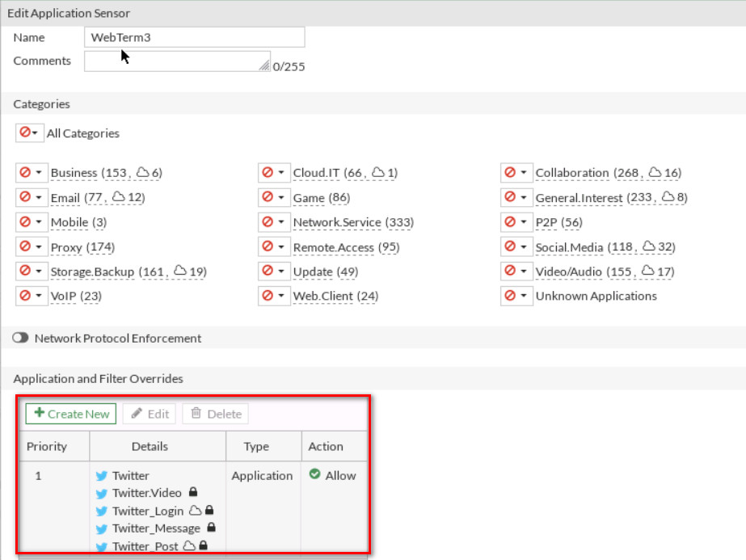746x560 pixels.
Task: Click the Create New button
Action: click(x=70, y=413)
